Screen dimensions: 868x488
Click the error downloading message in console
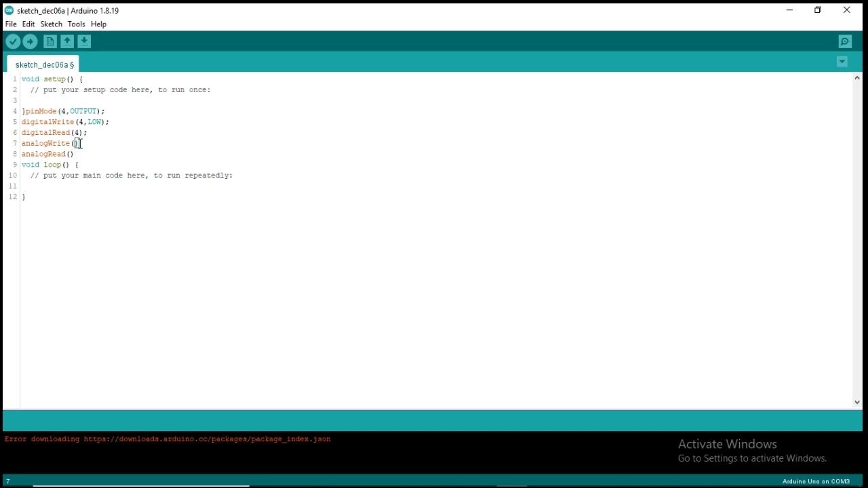(167, 439)
